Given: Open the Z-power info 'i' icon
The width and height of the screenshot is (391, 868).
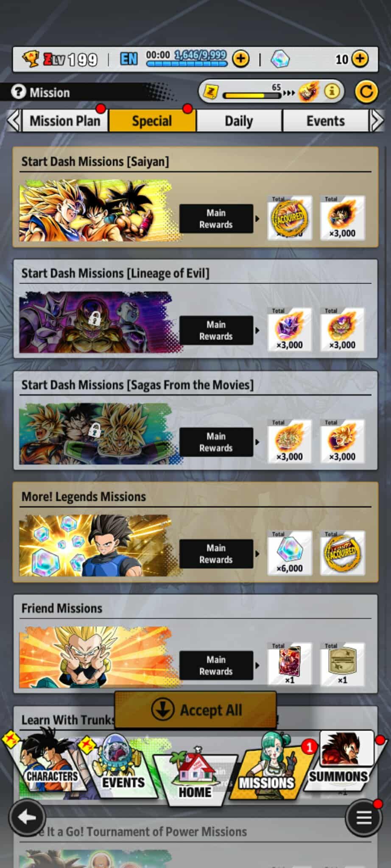Looking at the screenshot, I should [x=332, y=91].
